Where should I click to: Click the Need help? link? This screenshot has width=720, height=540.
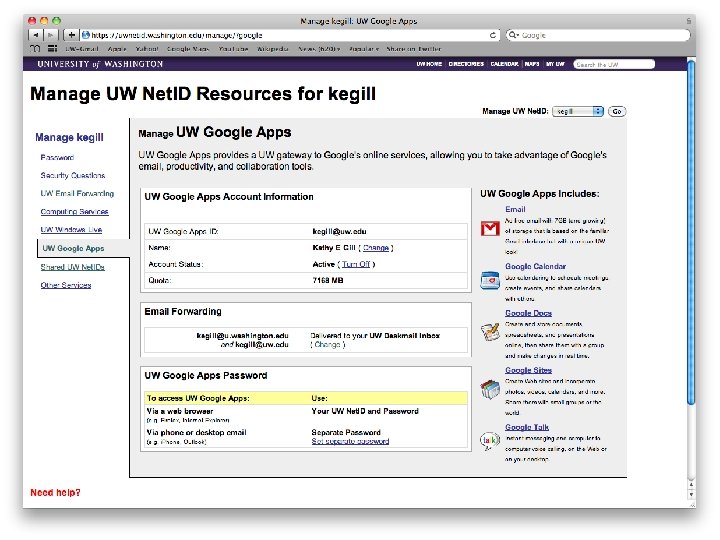click(x=55, y=493)
